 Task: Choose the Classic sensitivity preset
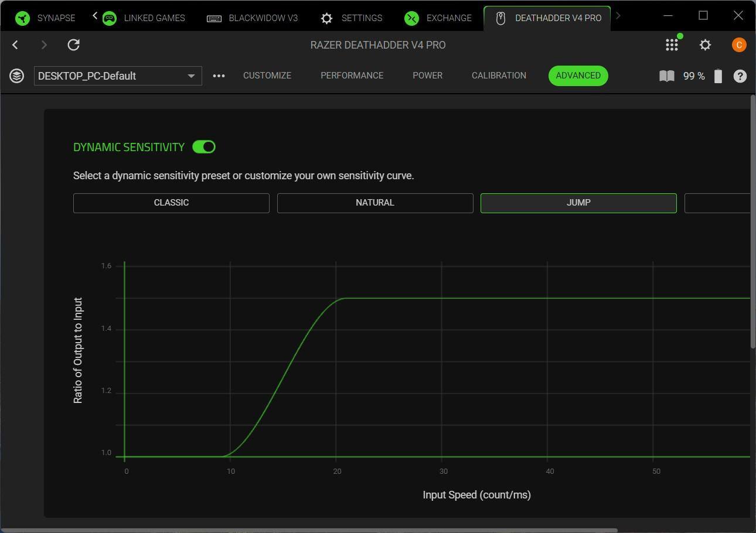(x=171, y=203)
